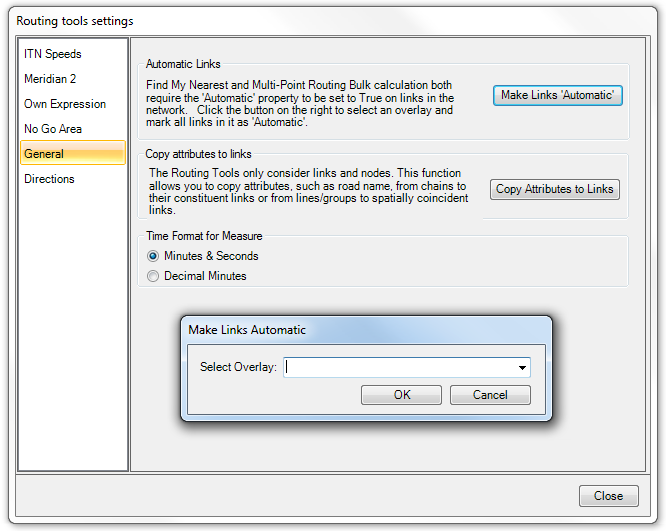Click the Time Format for Measure label

coord(204,236)
